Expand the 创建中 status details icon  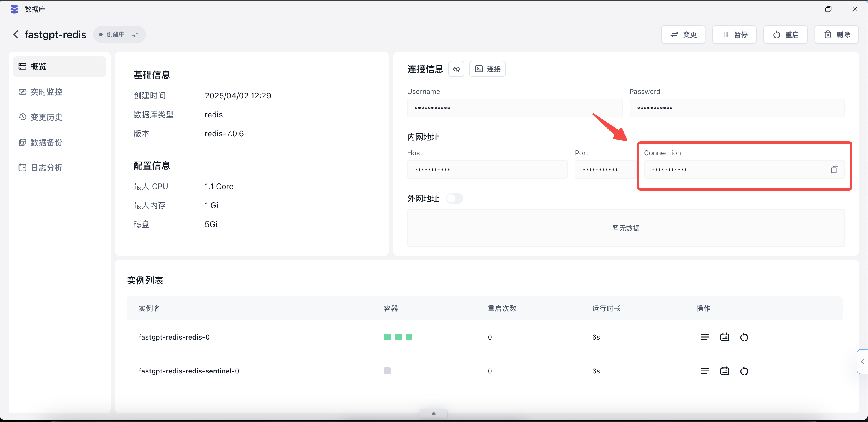136,34
